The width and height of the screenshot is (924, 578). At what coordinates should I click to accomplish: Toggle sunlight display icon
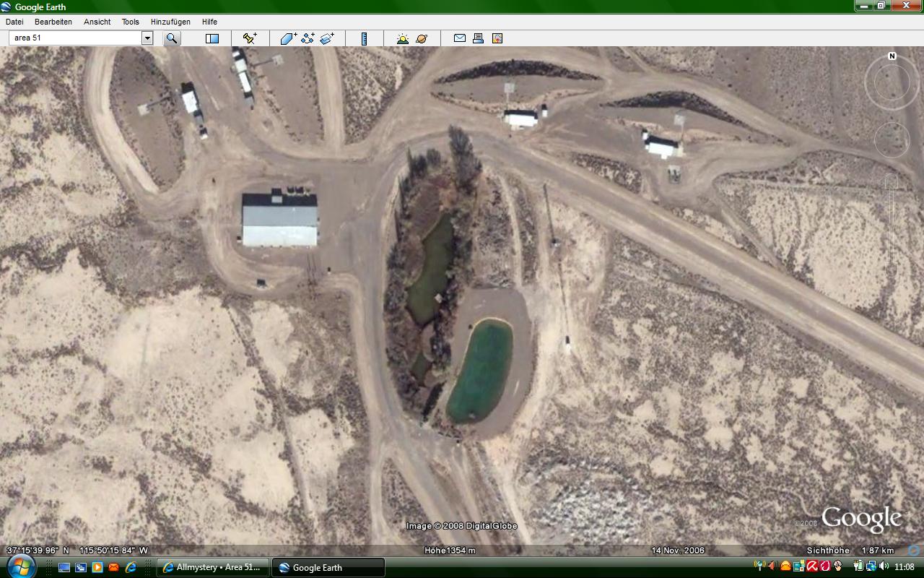pyautogui.click(x=402, y=38)
